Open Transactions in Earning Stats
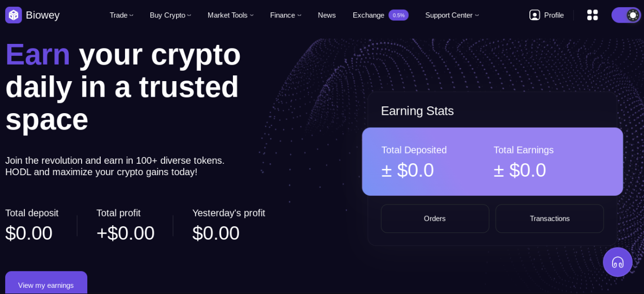Viewport: 644px width, 294px height. 549,219
